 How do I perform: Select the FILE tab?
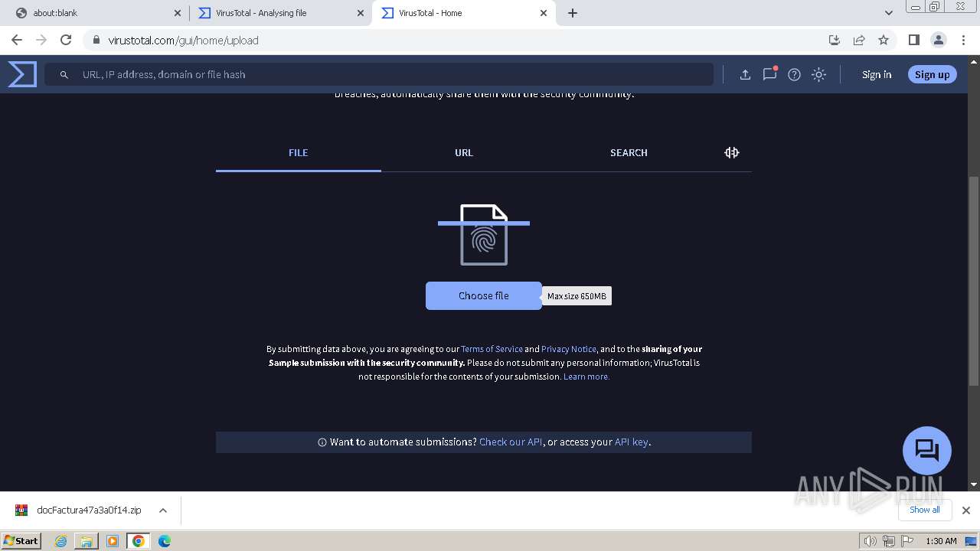point(299,152)
